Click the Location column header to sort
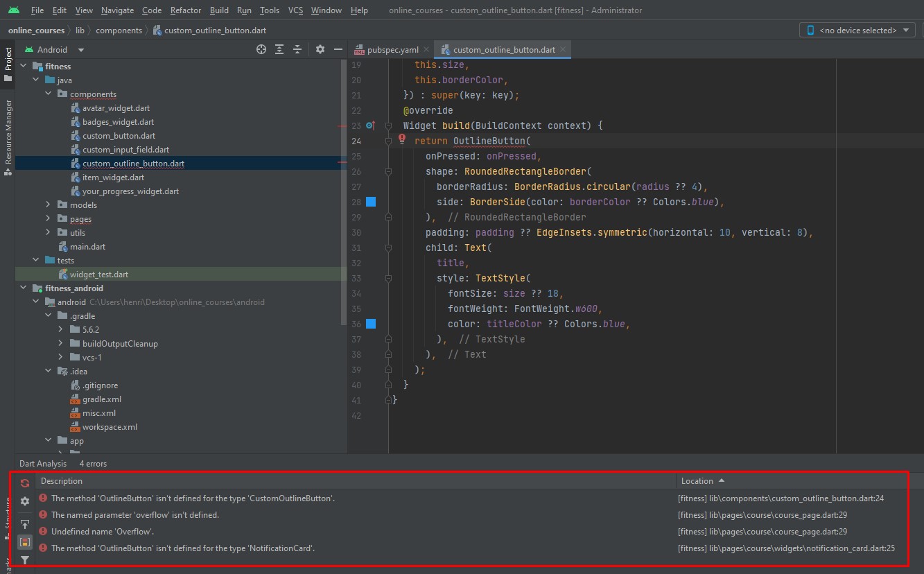This screenshot has height=574, width=924. coord(697,481)
